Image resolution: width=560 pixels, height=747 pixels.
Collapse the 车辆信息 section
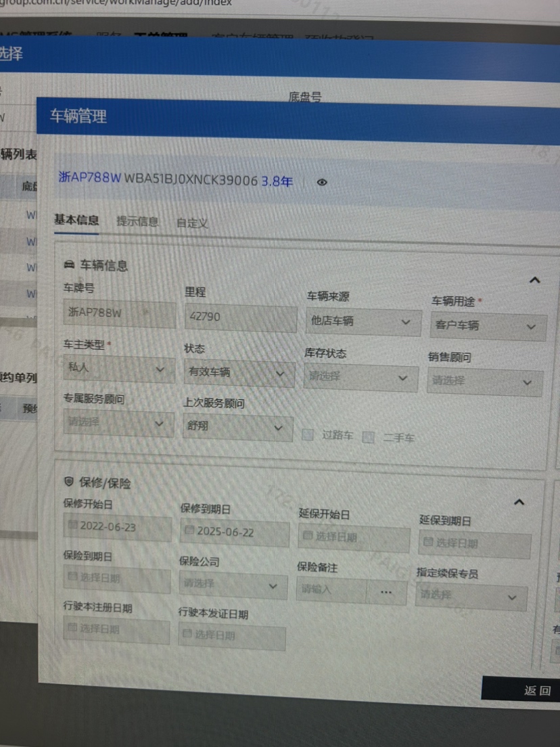pos(534,279)
